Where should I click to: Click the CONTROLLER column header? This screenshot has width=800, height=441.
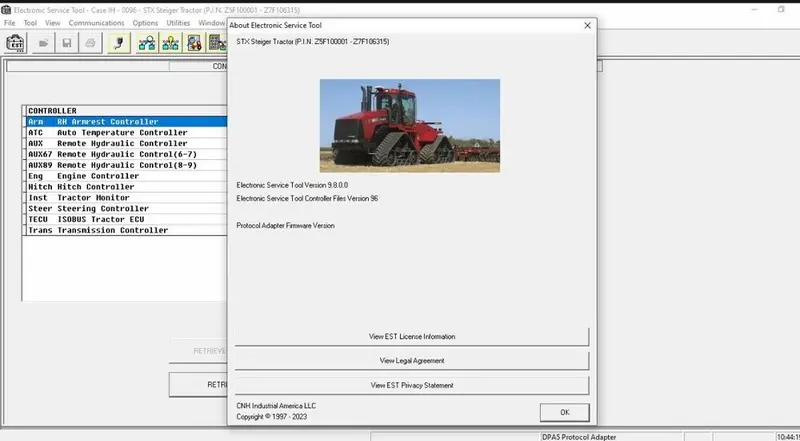(x=126, y=111)
